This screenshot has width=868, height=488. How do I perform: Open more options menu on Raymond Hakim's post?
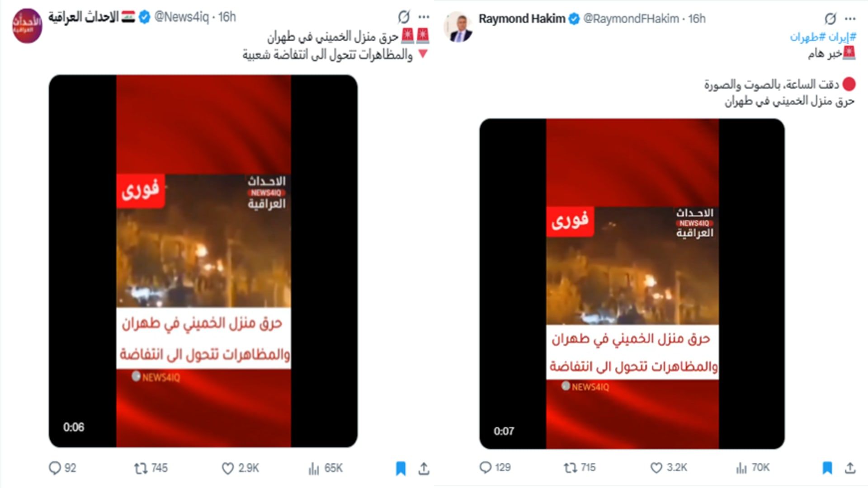(850, 19)
